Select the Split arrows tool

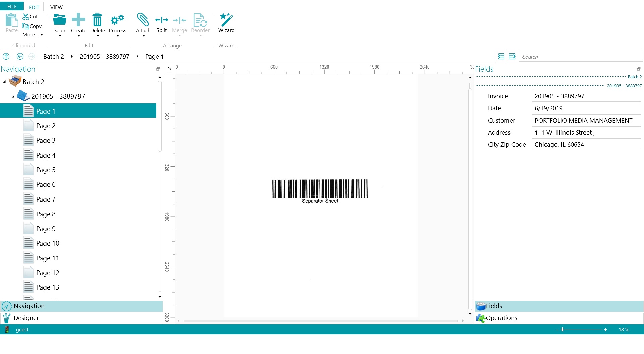161,20
